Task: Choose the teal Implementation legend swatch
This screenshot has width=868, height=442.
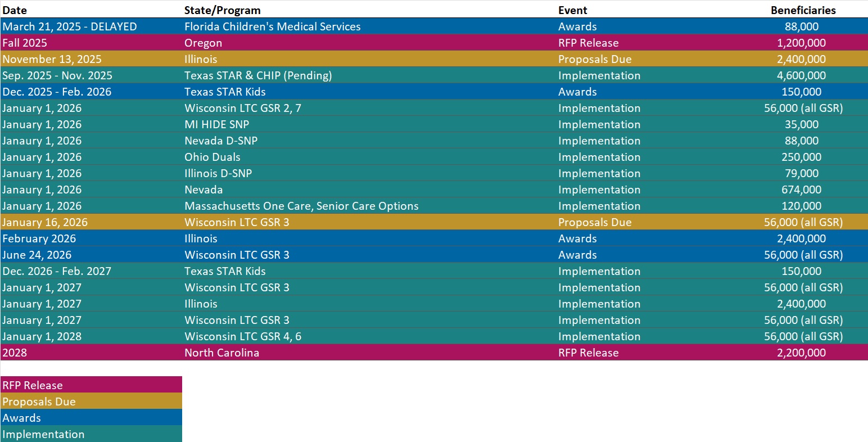Action: (91, 434)
